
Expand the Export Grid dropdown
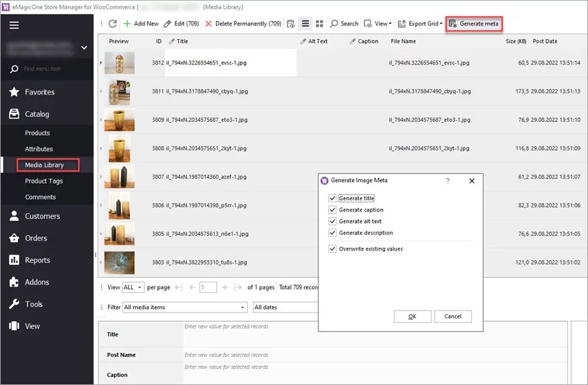coord(441,23)
